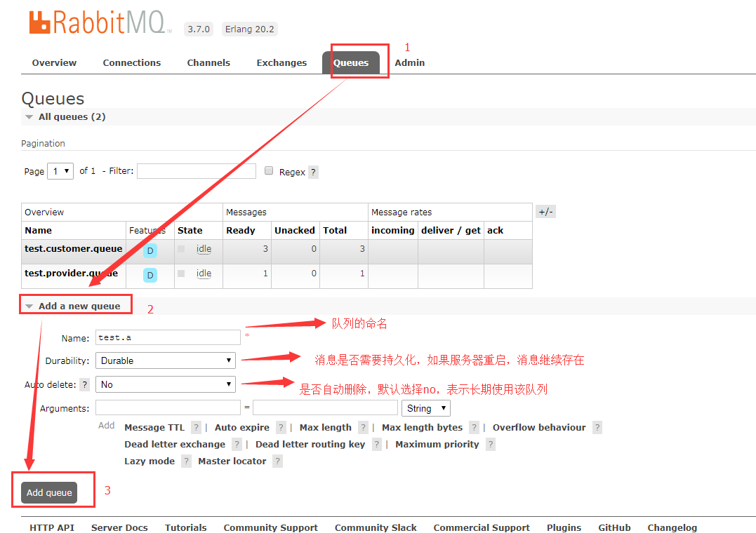
Task: Click the D durable badge for test.customer.queue
Action: [150, 250]
